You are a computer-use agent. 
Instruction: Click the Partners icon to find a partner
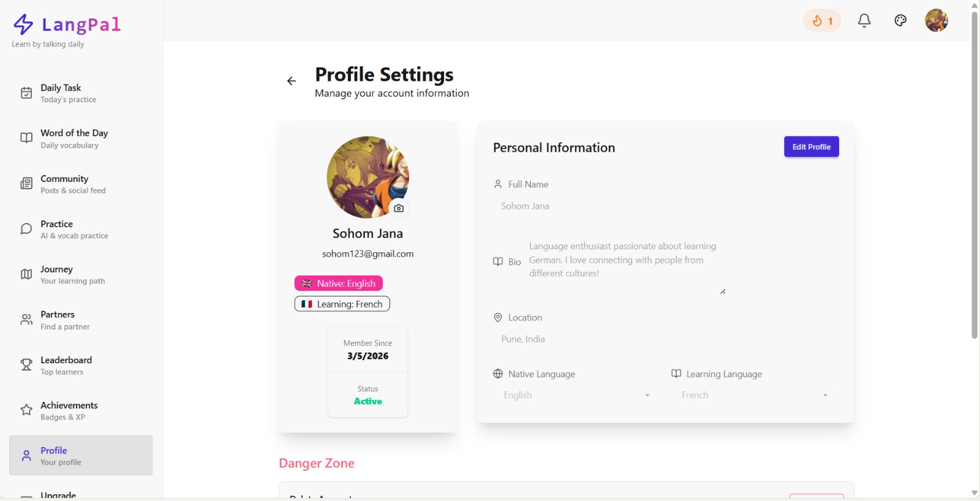click(x=25, y=319)
